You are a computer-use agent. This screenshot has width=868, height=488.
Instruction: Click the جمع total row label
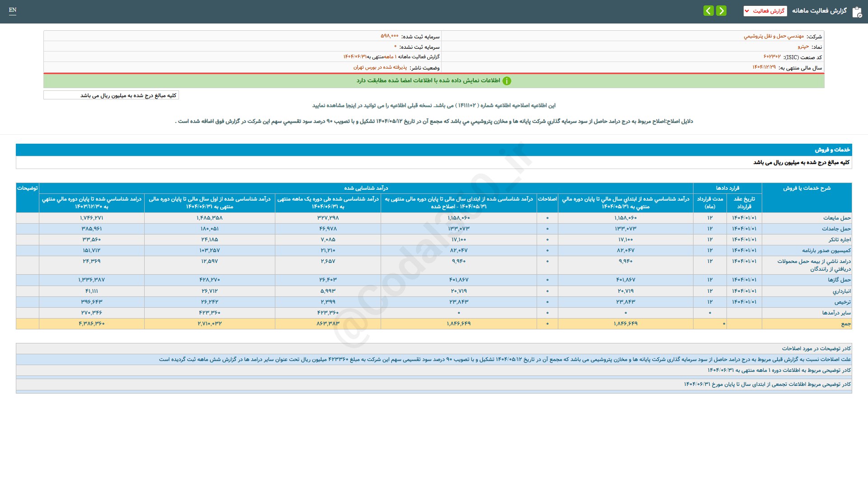(x=845, y=324)
